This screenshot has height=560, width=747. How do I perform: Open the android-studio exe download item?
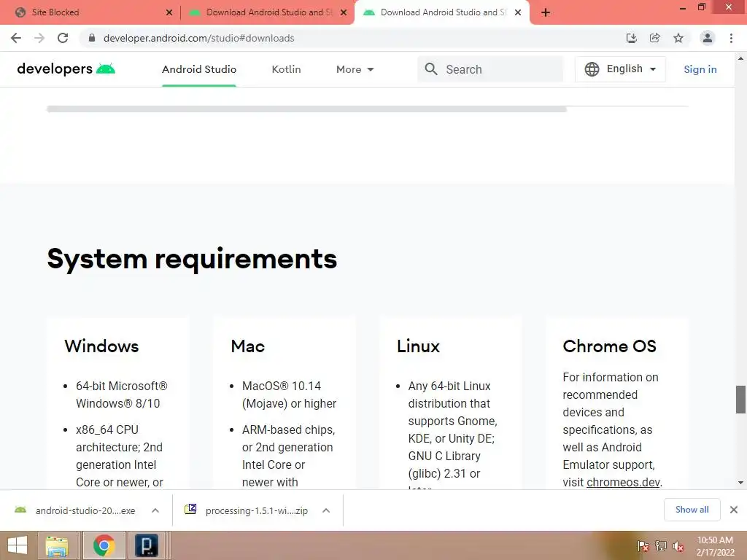(86, 510)
